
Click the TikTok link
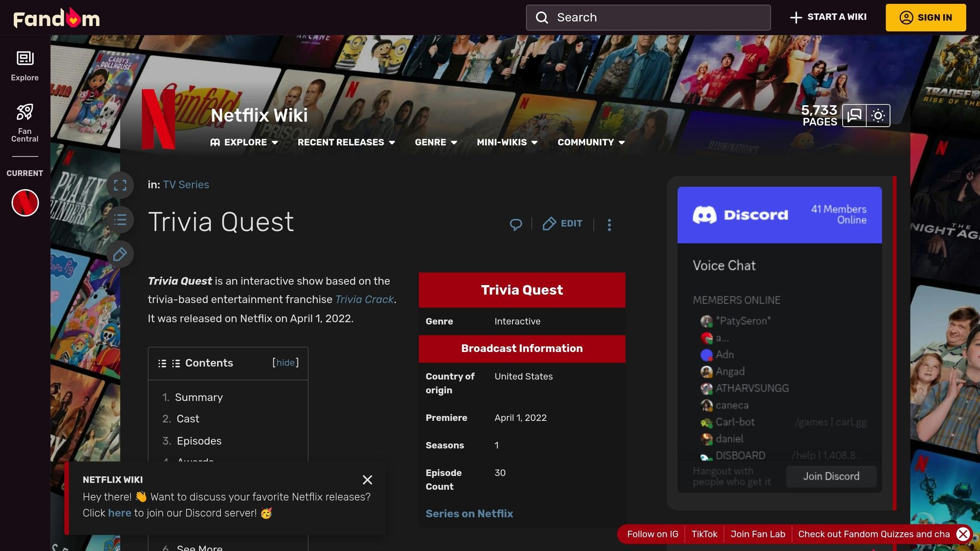point(704,534)
